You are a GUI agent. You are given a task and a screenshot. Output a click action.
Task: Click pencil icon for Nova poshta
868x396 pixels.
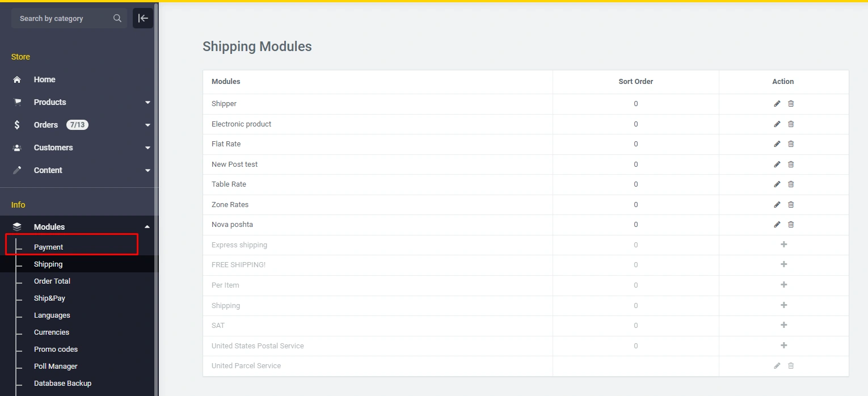point(777,225)
